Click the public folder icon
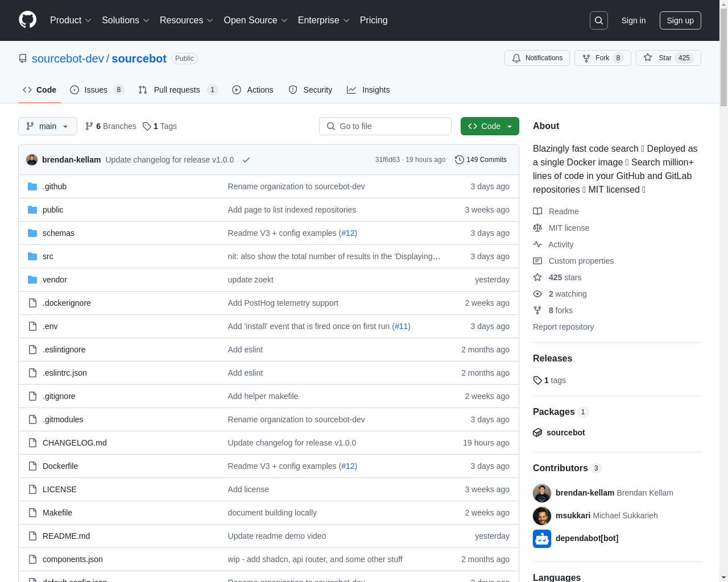 coord(32,210)
